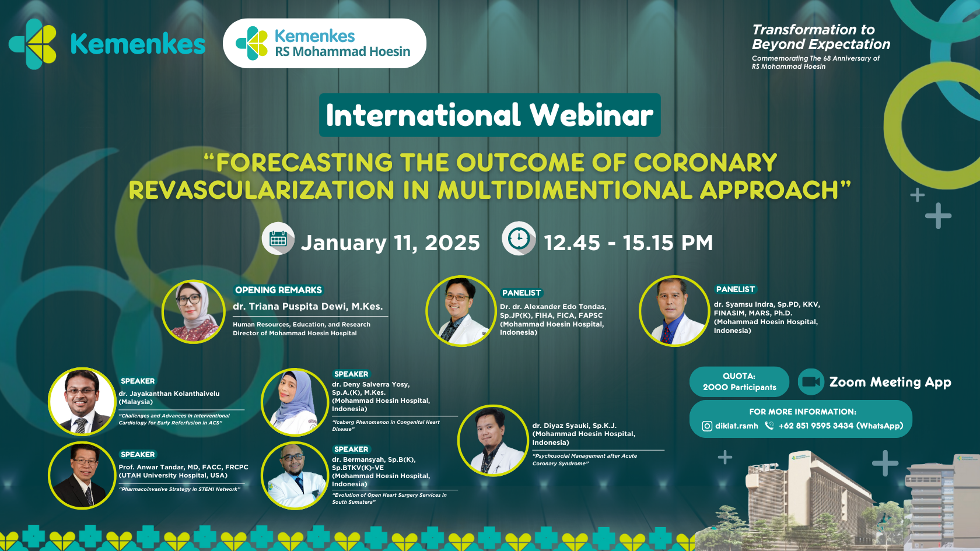Click 'Iceberg Phenomenon in Congenital Heart Disease' topic

(x=386, y=426)
